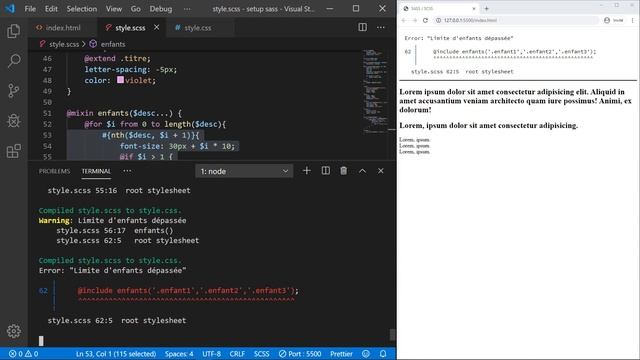Close the style.scss tab
Screen dimensions: 640x360
tap(157, 27)
